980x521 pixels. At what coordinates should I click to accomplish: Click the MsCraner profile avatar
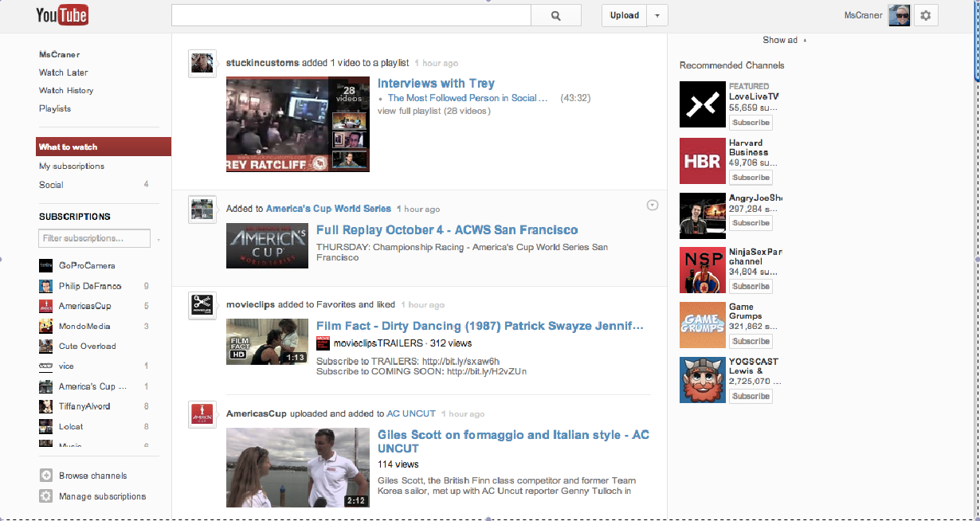[899, 14]
